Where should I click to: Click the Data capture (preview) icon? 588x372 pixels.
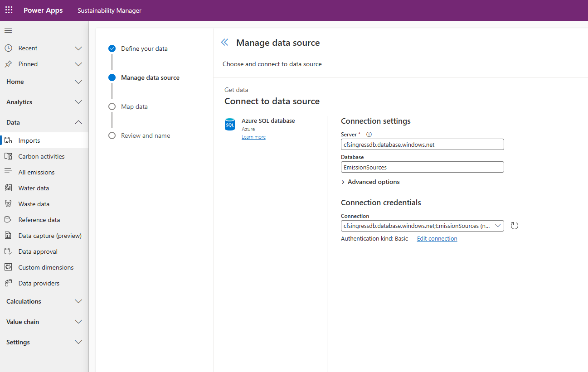(x=8, y=236)
